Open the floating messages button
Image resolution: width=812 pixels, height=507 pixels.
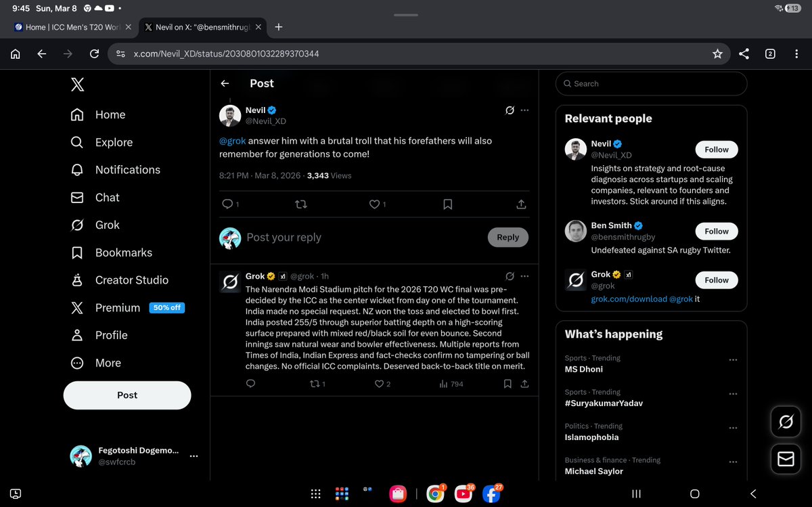click(x=786, y=460)
